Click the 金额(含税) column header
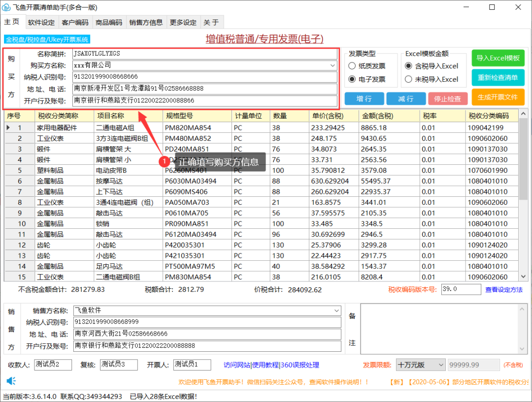The width and height of the screenshot is (532, 402). tap(389, 116)
